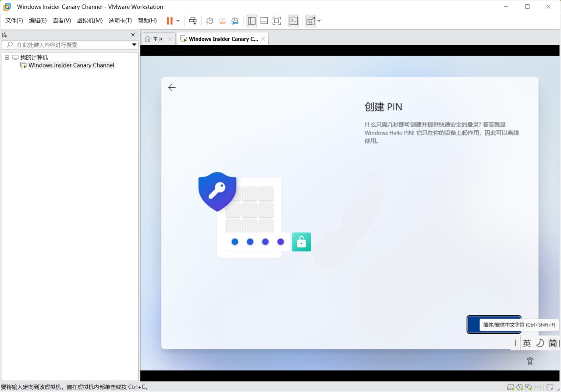Screen dimensions: 561x392
Task: Open the stretch mode dropdown arrow
Action: pyautogui.click(x=319, y=21)
